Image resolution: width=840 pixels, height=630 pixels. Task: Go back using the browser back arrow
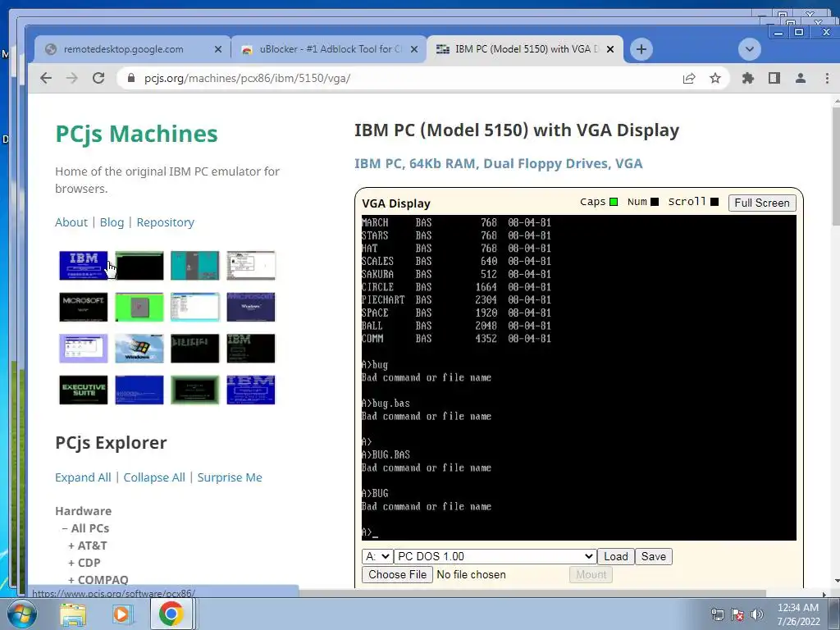[x=46, y=78]
